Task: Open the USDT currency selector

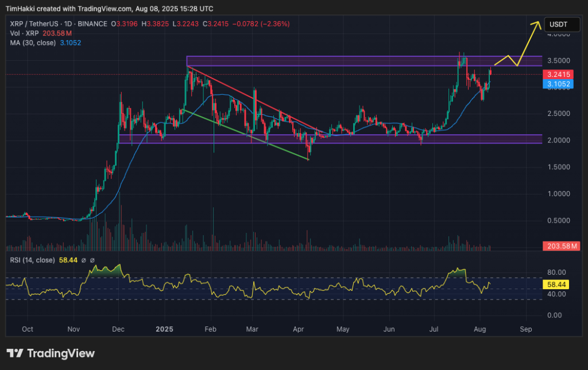Action: click(558, 25)
